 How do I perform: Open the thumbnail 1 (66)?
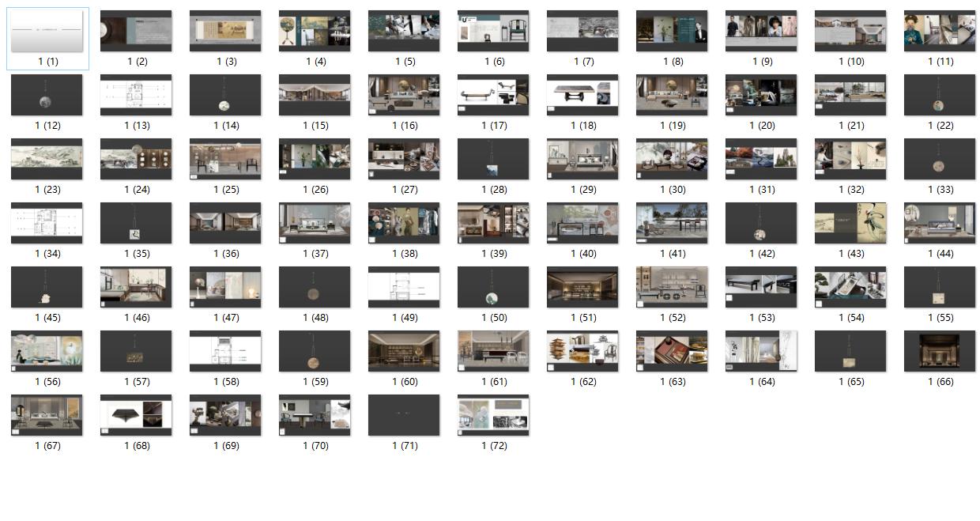[x=940, y=351]
